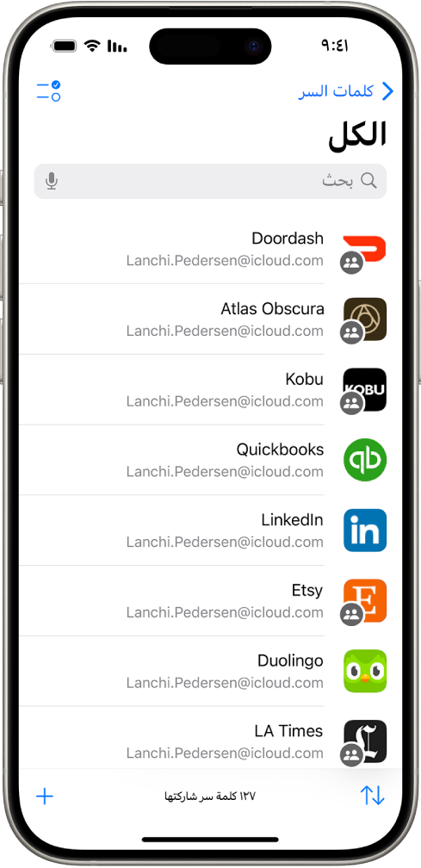Viewport: 421px width, 868px height.
Task: Open the Duolingo account entry
Action: click(x=210, y=671)
